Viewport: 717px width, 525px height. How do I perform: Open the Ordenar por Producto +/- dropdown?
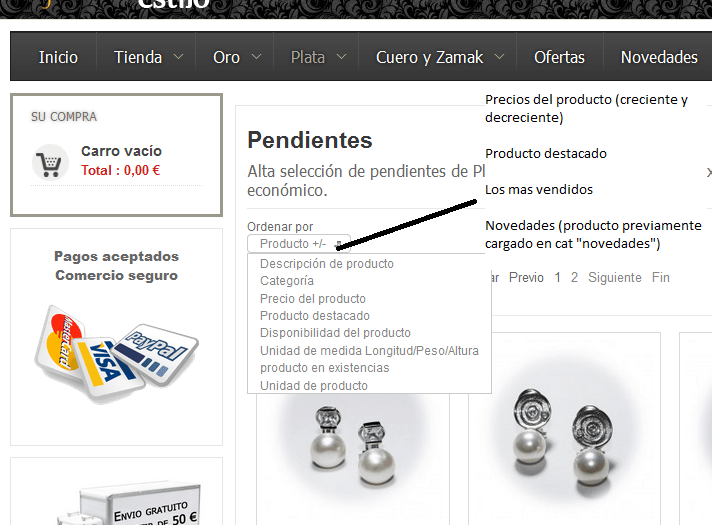point(299,244)
